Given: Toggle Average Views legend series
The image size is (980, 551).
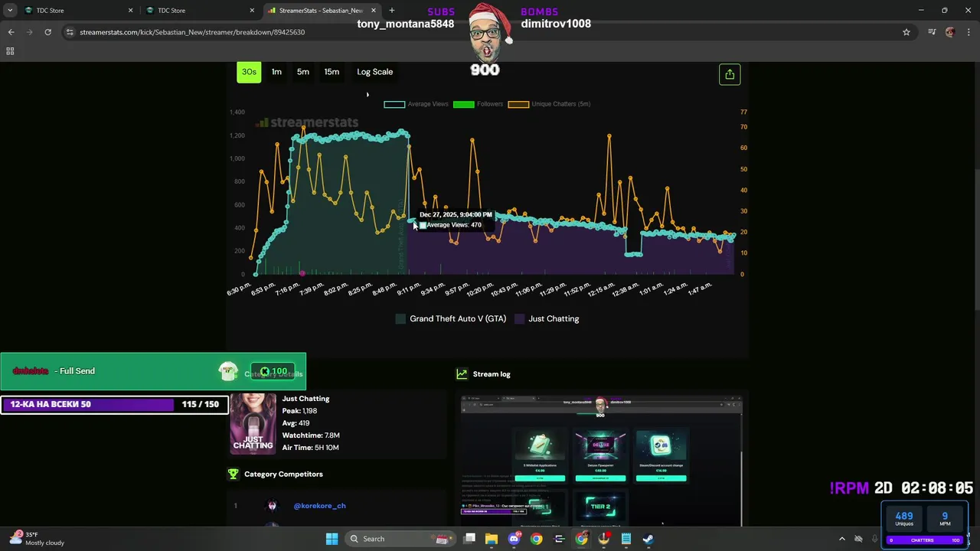Looking at the screenshot, I should (416, 104).
